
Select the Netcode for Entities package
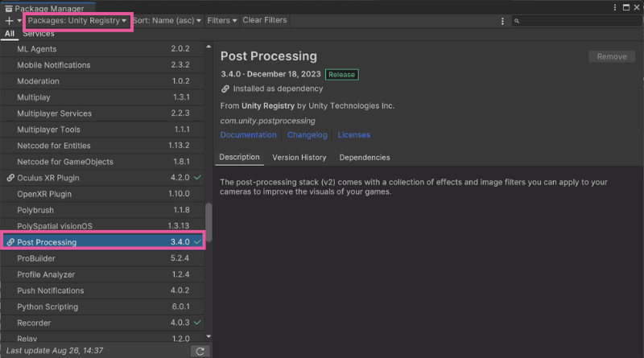pos(103,146)
